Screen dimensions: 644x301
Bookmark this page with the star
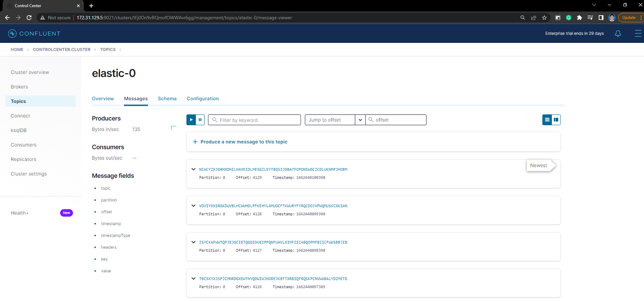544,18
